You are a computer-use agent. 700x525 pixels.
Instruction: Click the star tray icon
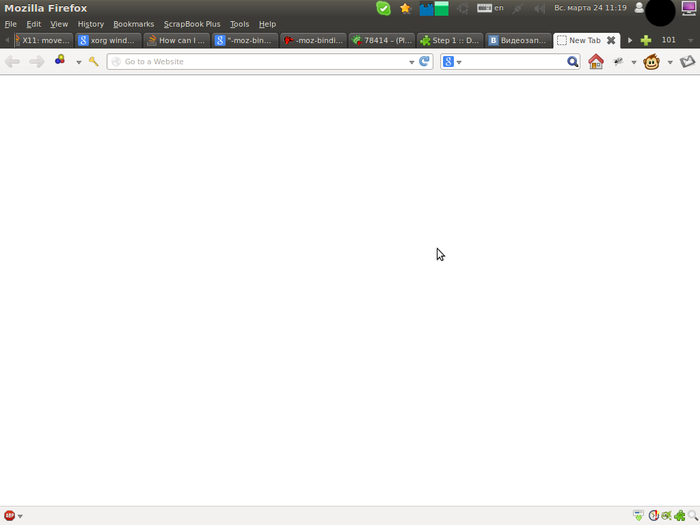coord(405,8)
